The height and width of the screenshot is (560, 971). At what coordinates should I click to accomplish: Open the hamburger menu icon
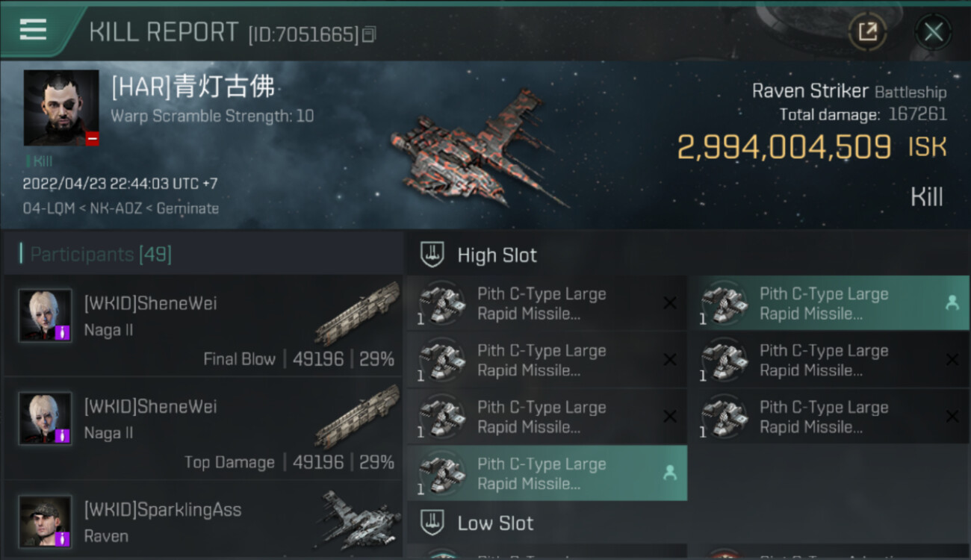33,30
